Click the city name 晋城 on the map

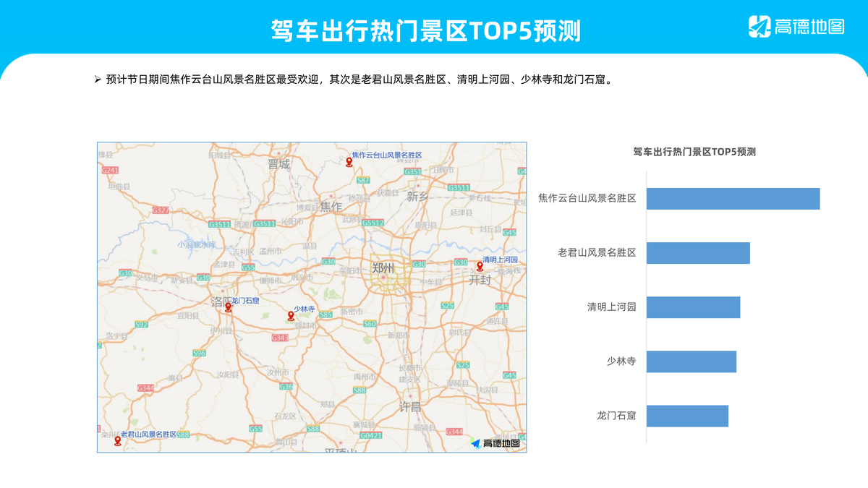278,164
